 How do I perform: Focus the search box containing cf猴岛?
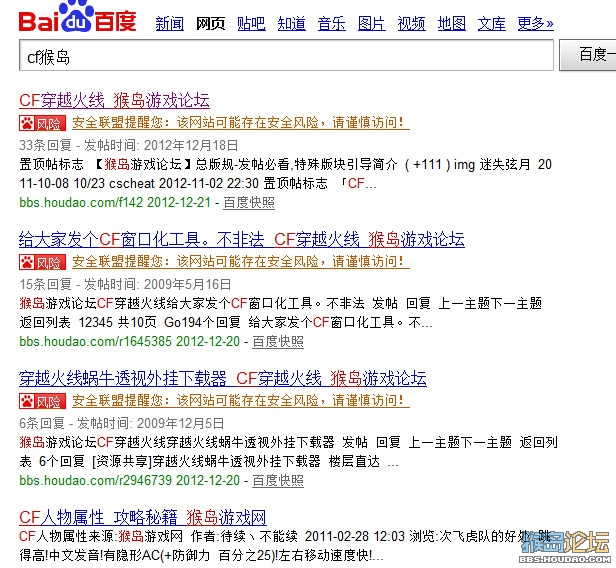point(286,55)
